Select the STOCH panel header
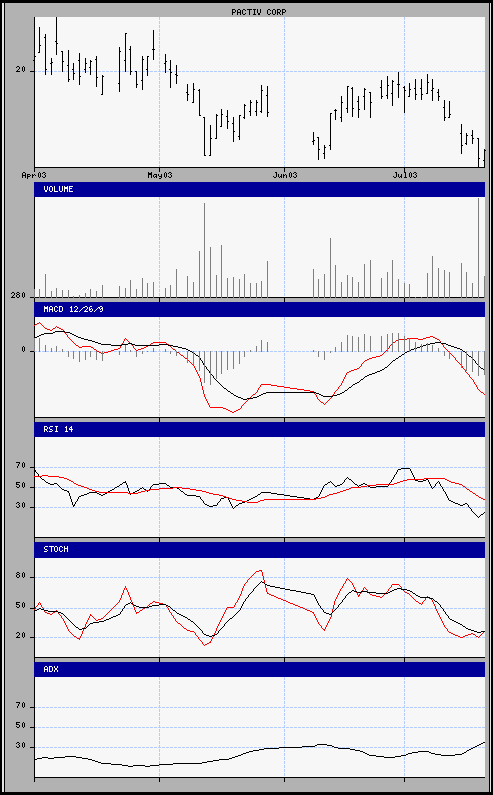The height and width of the screenshot is (795, 493). pyautogui.click(x=260, y=550)
